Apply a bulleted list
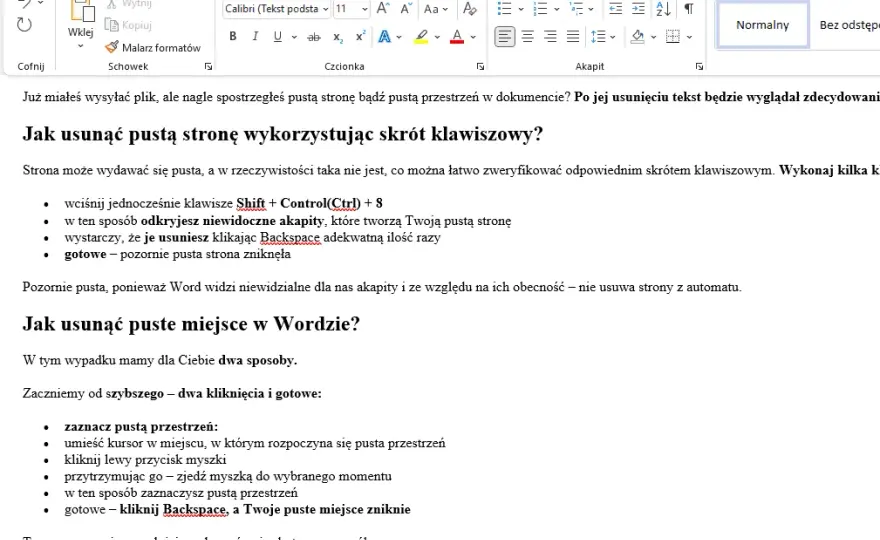Viewport: 880px width, 540px height. (505, 9)
